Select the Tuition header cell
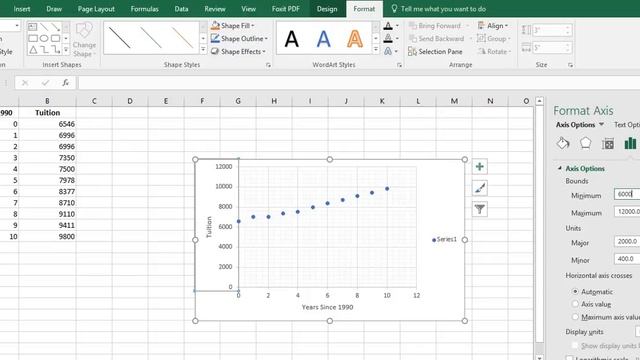640x360 pixels. (x=47, y=113)
